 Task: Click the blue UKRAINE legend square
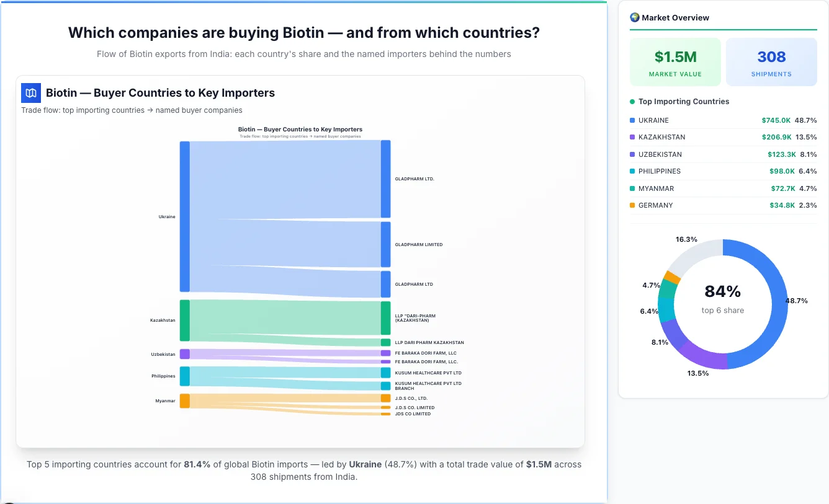pyautogui.click(x=634, y=120)
